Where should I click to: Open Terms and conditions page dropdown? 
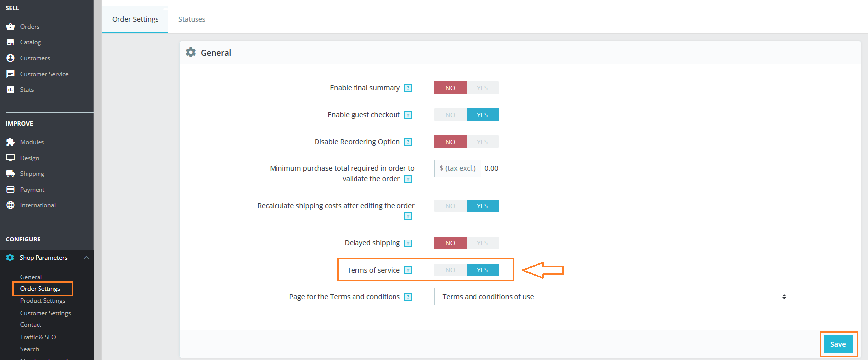point(613,297)
